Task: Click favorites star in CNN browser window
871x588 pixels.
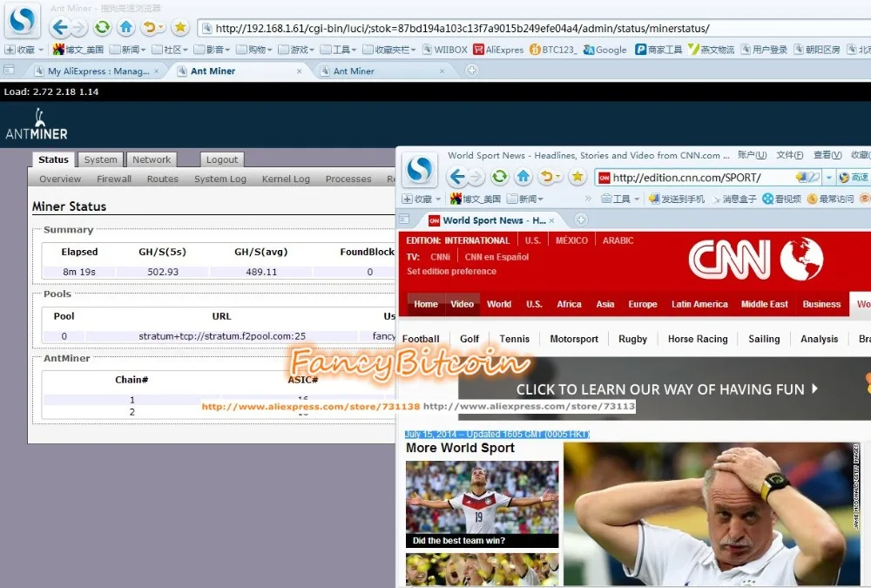Action: [x=577, y=177]
